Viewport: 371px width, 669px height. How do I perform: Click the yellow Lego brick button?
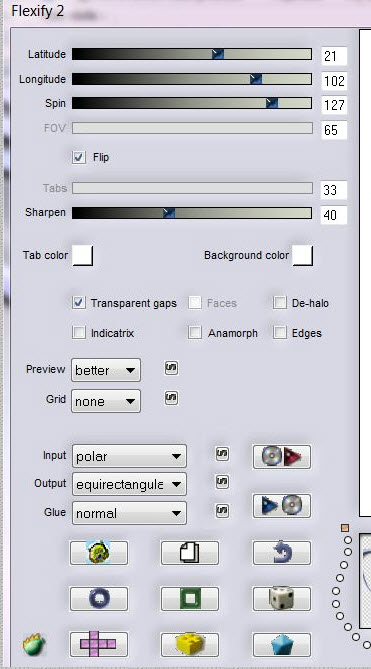click(190, 644)
